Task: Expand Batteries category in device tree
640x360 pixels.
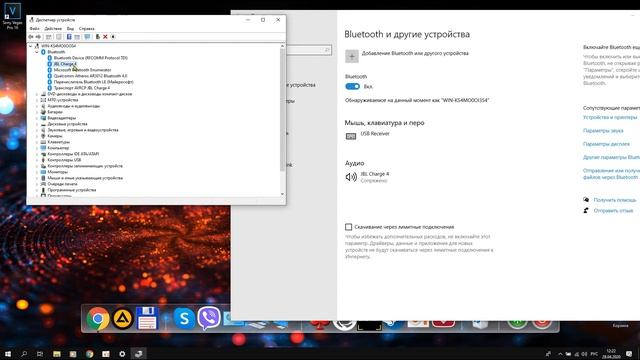Action: coord(37,112)
